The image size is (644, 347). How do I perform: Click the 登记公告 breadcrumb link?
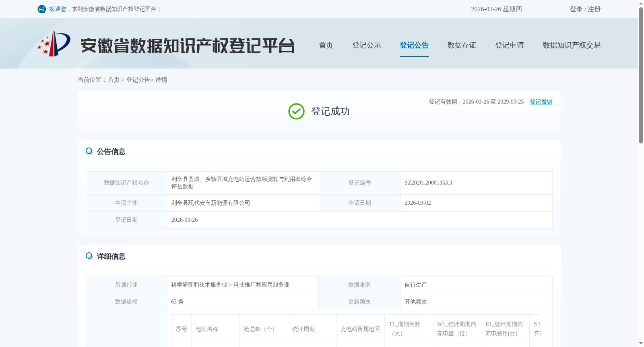point(138,80)
